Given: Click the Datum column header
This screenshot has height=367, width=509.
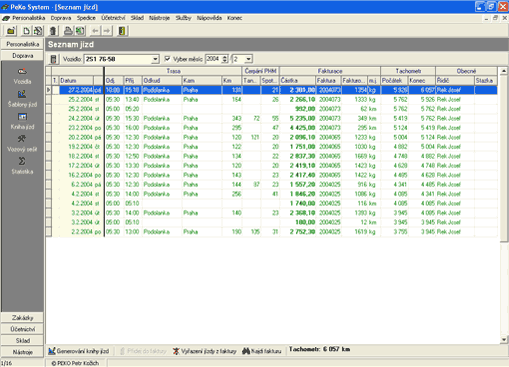Looking at the screenshot, I should click(x=76, y=80).
